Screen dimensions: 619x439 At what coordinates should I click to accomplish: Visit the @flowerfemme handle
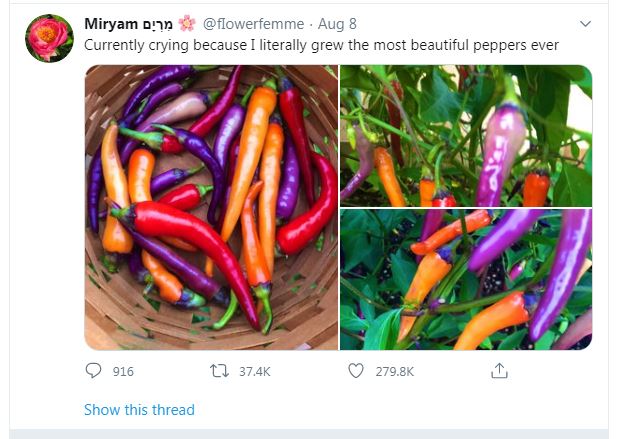tap(250, 23)
